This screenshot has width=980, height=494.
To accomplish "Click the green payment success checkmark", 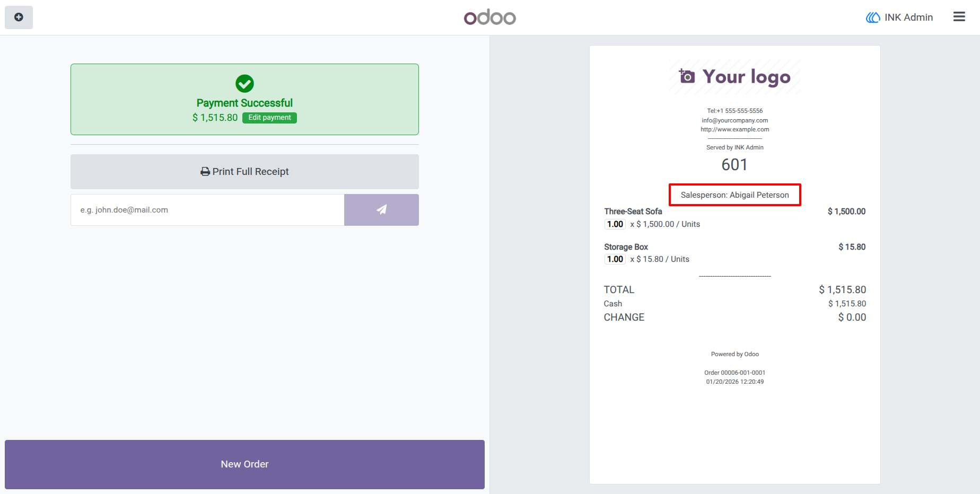I will (244, 83).
